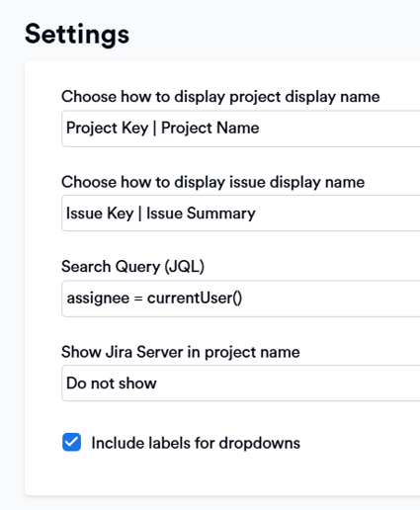
Task: Click the Settings page heading
Action: click(x=77, y=35)
